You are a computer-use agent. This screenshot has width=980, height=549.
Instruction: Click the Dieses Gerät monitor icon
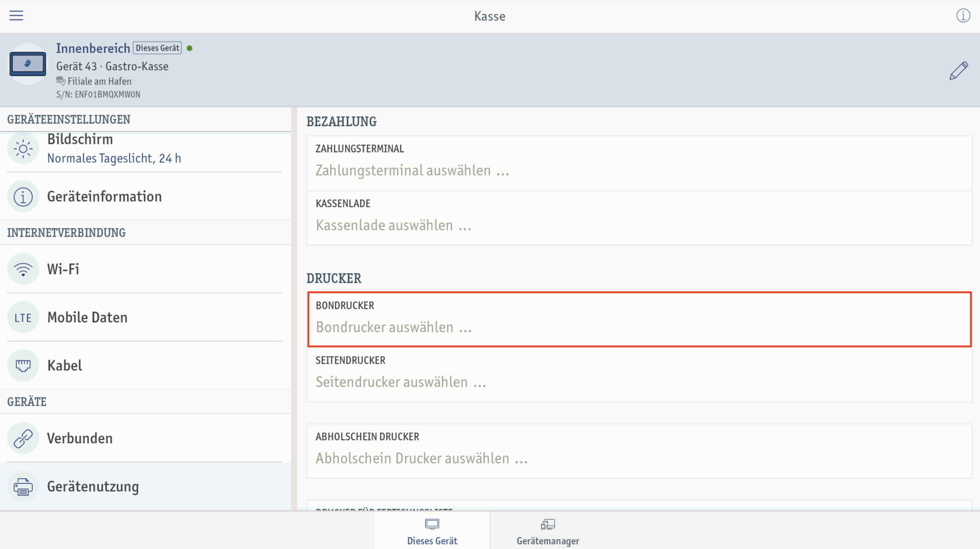click(432, 524)
